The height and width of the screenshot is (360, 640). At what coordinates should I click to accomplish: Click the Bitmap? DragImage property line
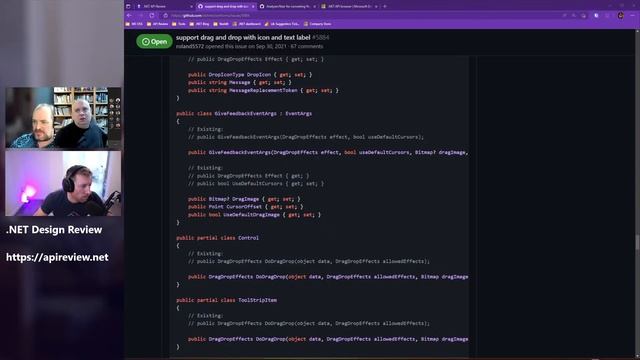point(244,199)
